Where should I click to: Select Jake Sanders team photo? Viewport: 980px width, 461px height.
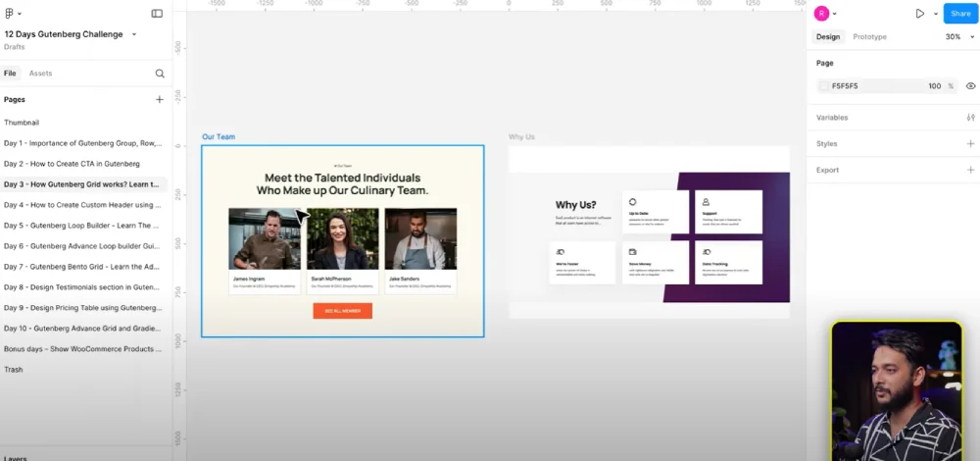click(420, 239)
